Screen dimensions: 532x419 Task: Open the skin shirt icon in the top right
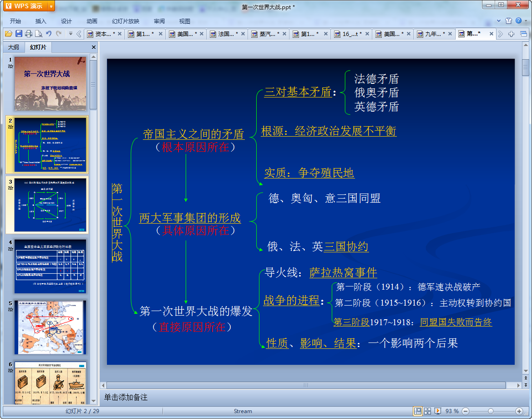[x=508, y=20]
